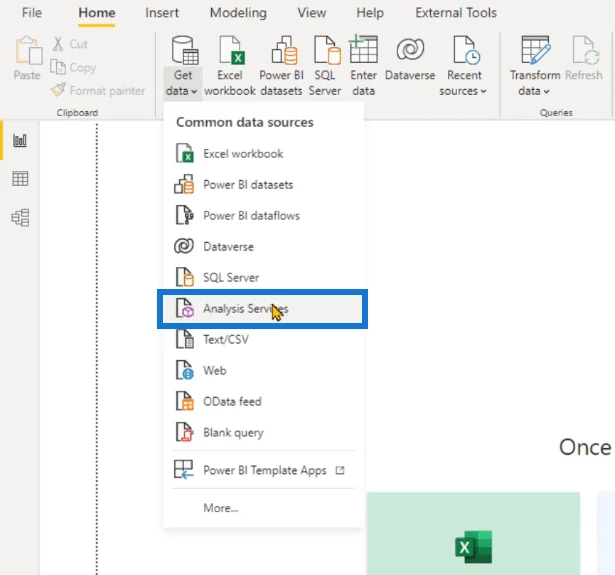Click the Paste clipboard icon
This screenshot has height=575, width=615.
(28, 51)
